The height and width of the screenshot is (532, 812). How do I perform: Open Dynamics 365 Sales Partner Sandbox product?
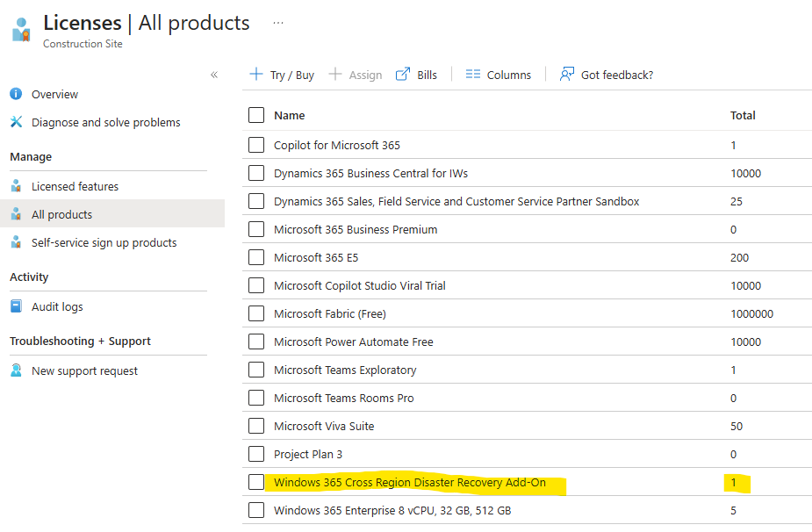point(456,202)
